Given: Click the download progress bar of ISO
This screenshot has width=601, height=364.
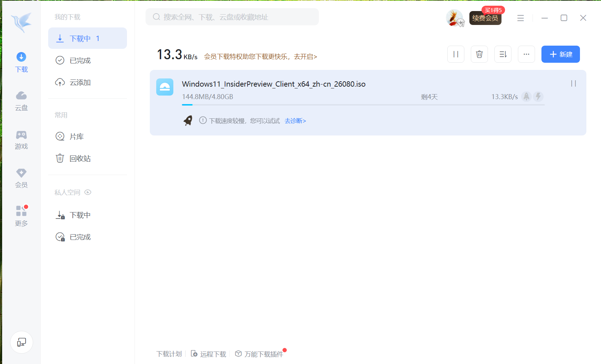Looking at the screenshot, I should point(363,105).
